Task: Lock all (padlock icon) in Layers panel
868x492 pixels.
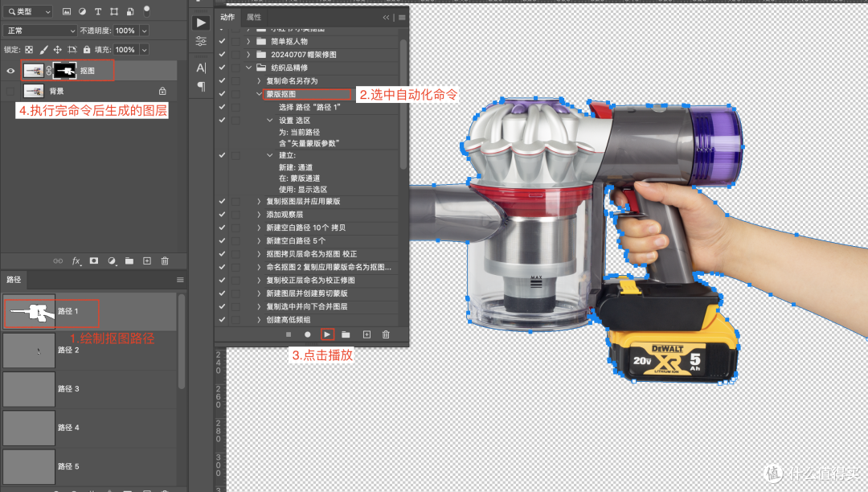Action: [x=86, y=50]
